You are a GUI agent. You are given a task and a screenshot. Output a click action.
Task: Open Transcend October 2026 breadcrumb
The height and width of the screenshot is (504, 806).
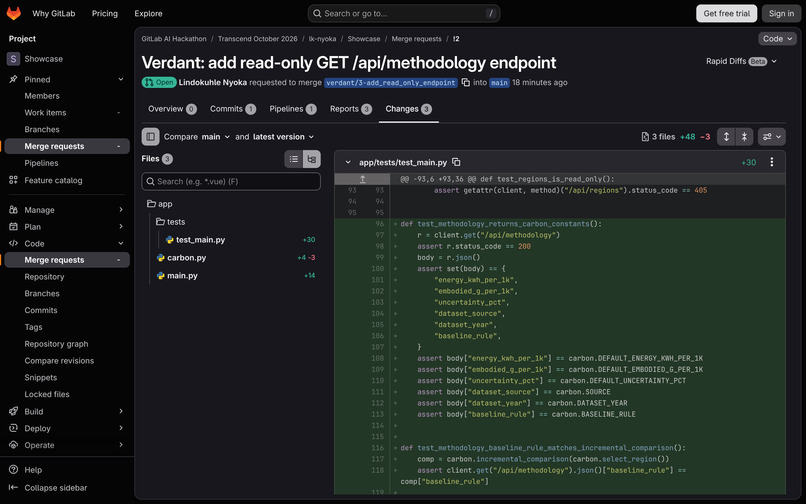coord(258,39)
